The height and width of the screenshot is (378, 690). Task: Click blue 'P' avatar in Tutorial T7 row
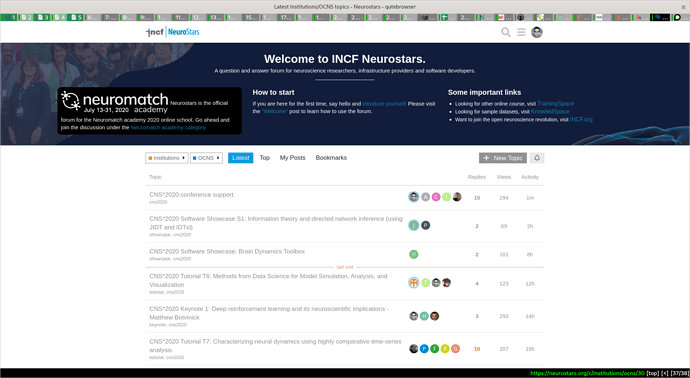click(x=424, y=349)
